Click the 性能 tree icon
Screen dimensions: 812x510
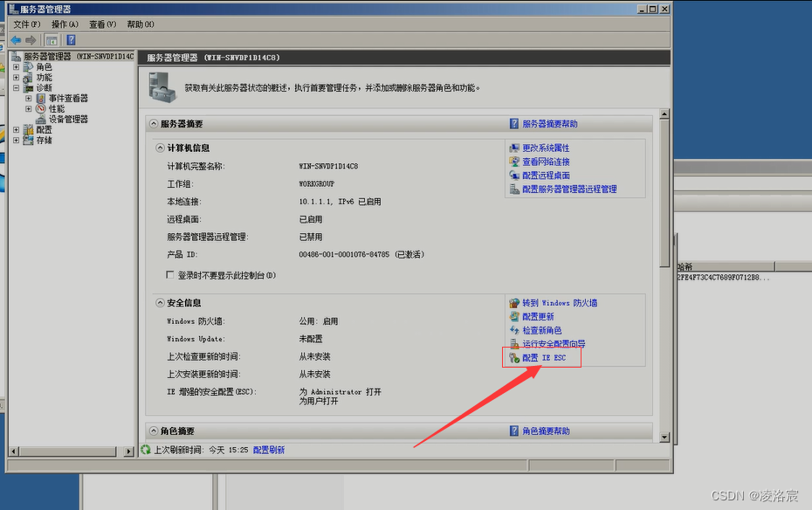[x=41, y=109]
